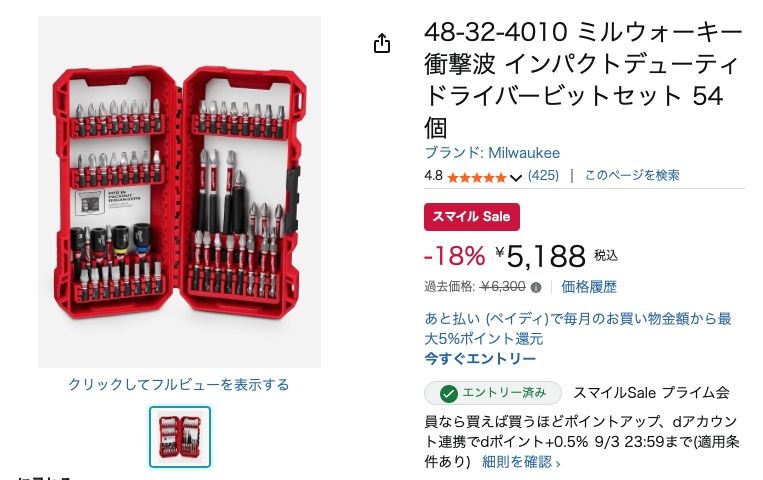Screen dimensions: 763x480
Task: Click the エントリー済み status pill
Action: [x=493, y=393]
